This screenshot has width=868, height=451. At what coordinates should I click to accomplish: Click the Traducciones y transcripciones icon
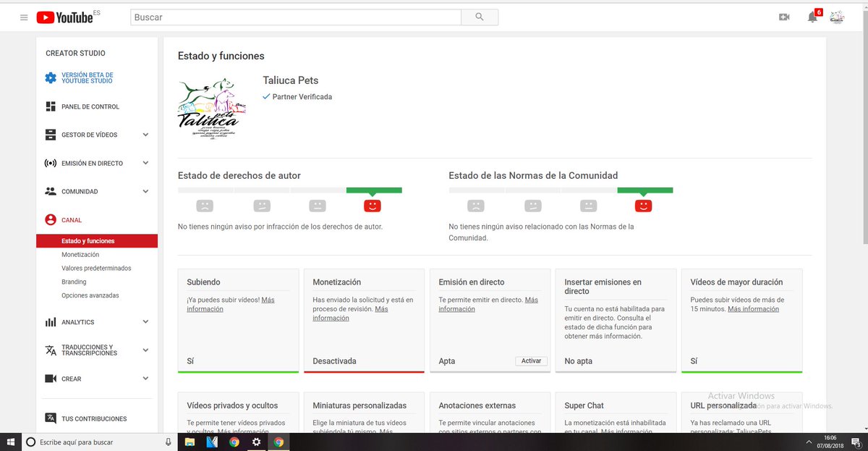tap(51, 350)
